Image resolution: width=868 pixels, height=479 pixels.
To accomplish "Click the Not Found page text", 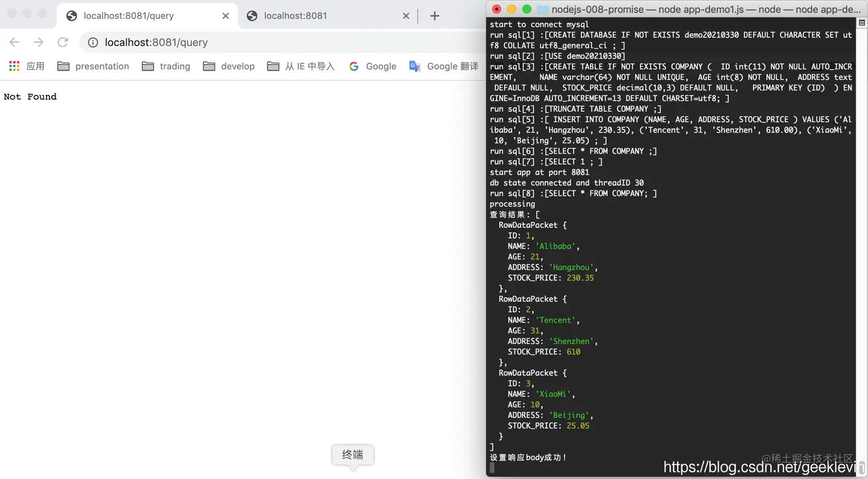I will pos(30,96).
